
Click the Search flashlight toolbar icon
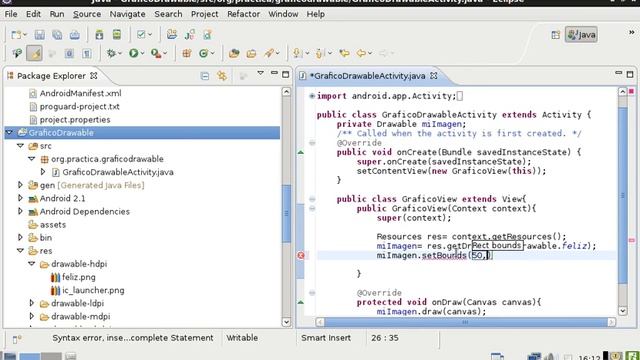pyautogui.click(x=269, y=53)
